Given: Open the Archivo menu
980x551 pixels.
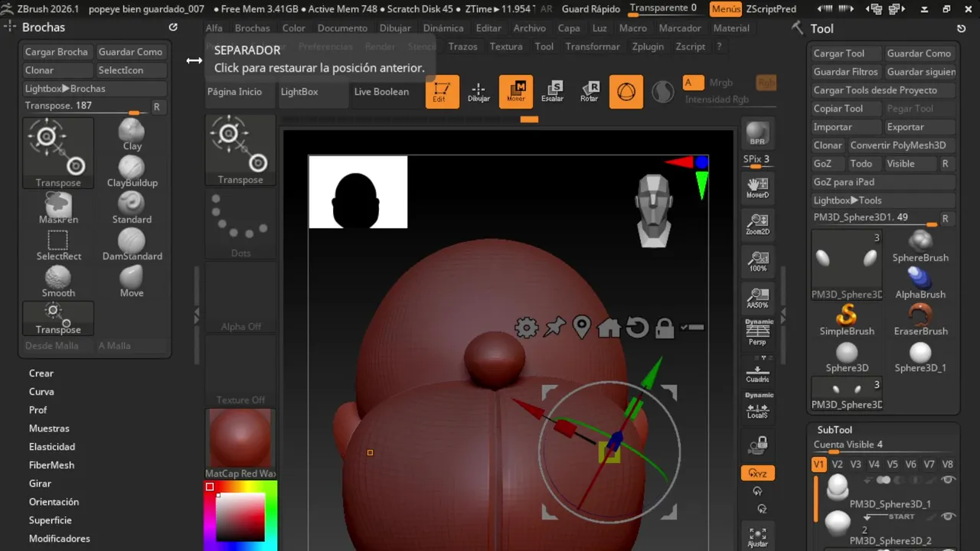Looking at the screenshot, I should [530, 28].
